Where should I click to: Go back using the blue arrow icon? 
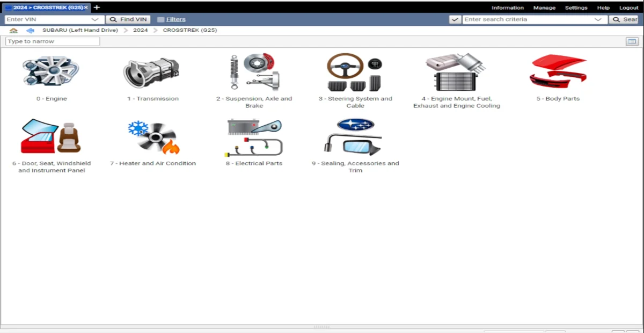pyautogui.click(x=30, y=31)
